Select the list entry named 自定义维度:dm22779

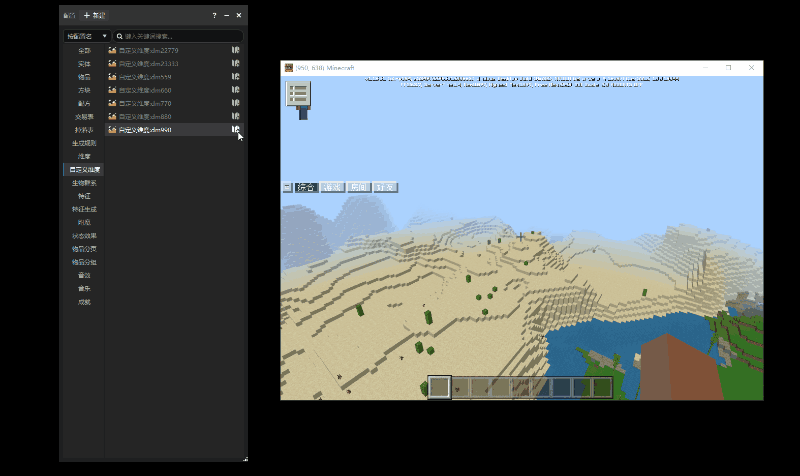174,50
